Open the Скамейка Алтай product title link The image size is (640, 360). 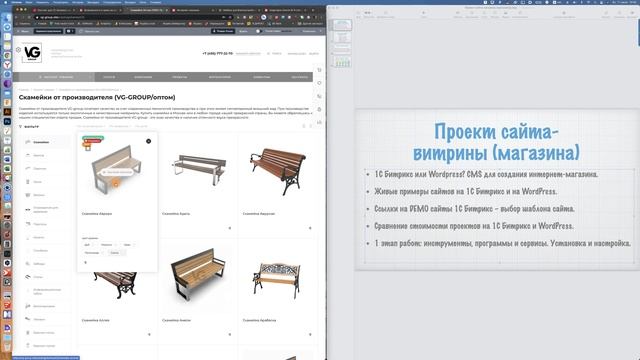click(96, 320)
